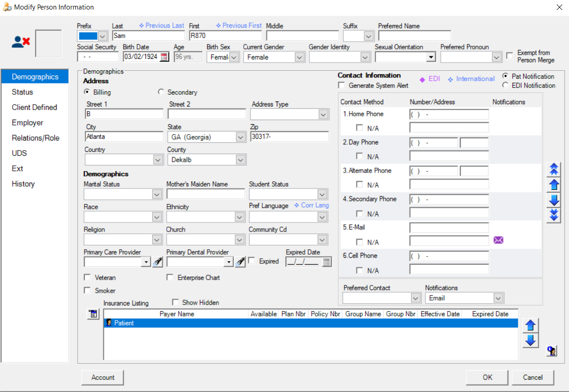Open the Client Defined tab
The image size is (569, 392).
click(34, 107)
